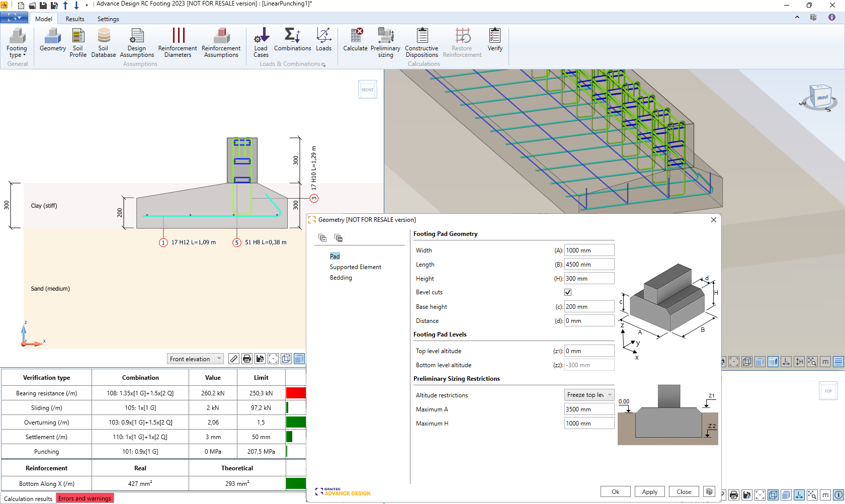Click the Maximum A input field

coord(589,409)
